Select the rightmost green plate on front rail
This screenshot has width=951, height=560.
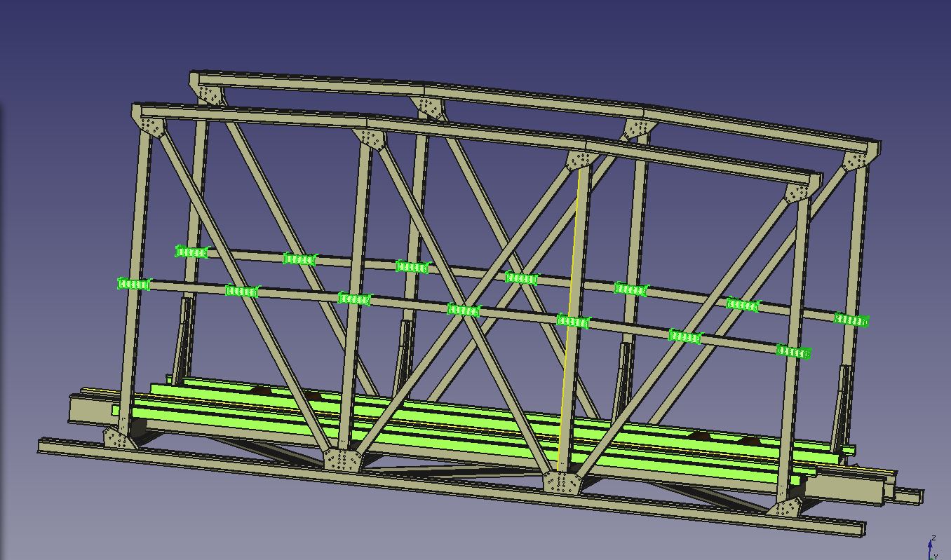[x=793, y=351]
